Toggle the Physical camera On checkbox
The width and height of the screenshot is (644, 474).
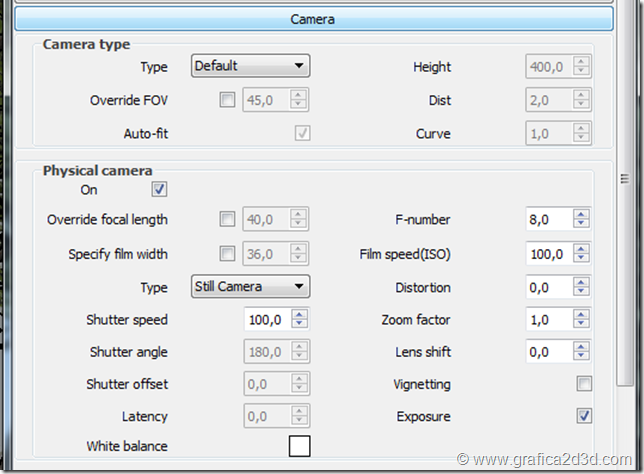coord(159,188)
